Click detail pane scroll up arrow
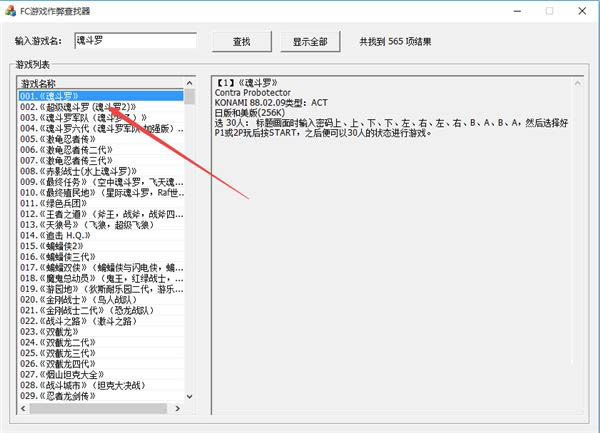Screen dimensions: 600x433 coord(578,83)
